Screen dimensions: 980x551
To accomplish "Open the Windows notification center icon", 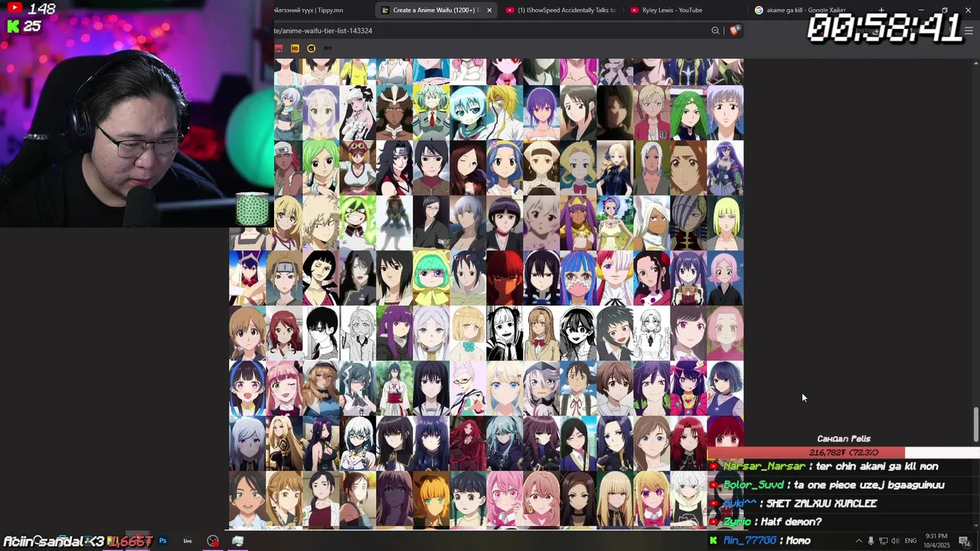I will click(964, 541).
